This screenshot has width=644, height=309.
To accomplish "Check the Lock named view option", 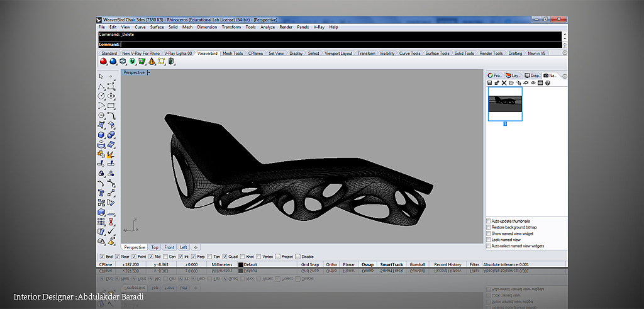I will click(x=489, y=240).
